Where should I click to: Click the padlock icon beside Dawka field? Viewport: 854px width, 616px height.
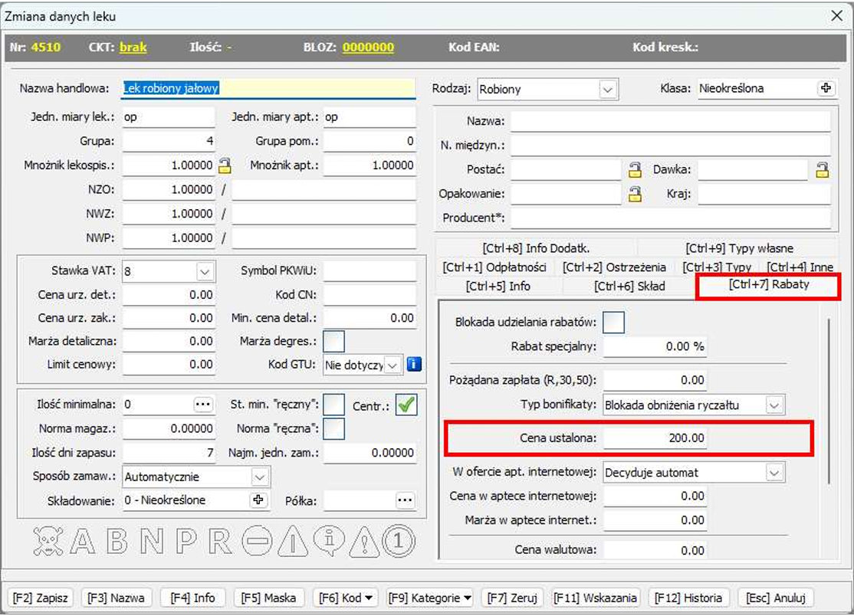click(822, 169)
